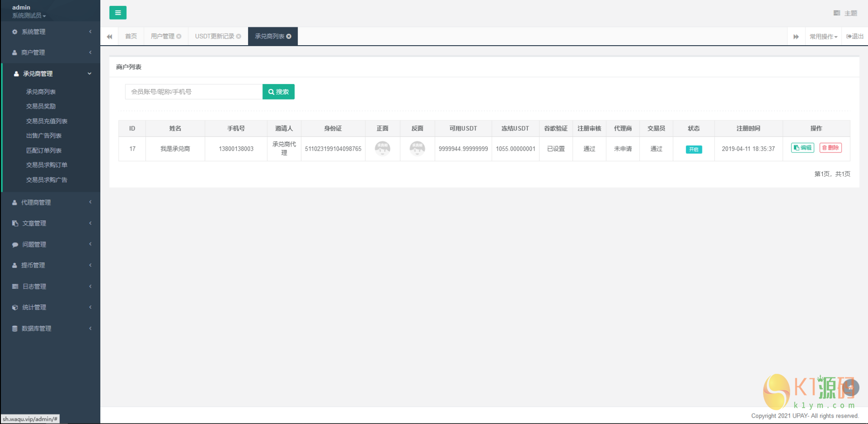
Task: Switch to the 首页 tab
Action: point(131,37)
